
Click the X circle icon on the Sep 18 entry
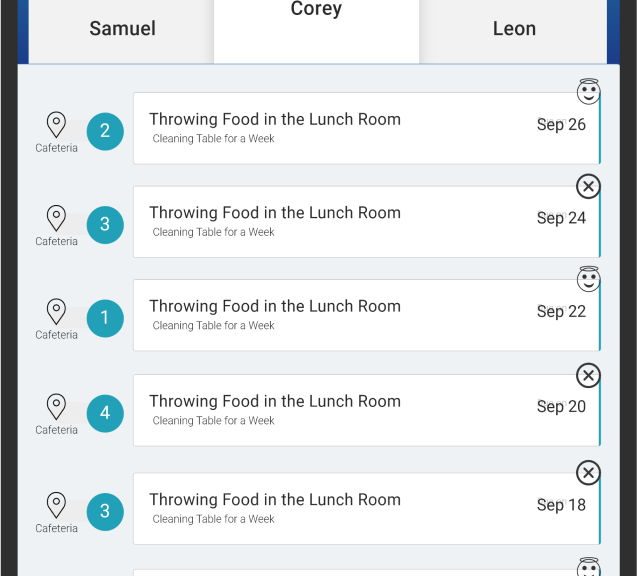tap(588, 473)
